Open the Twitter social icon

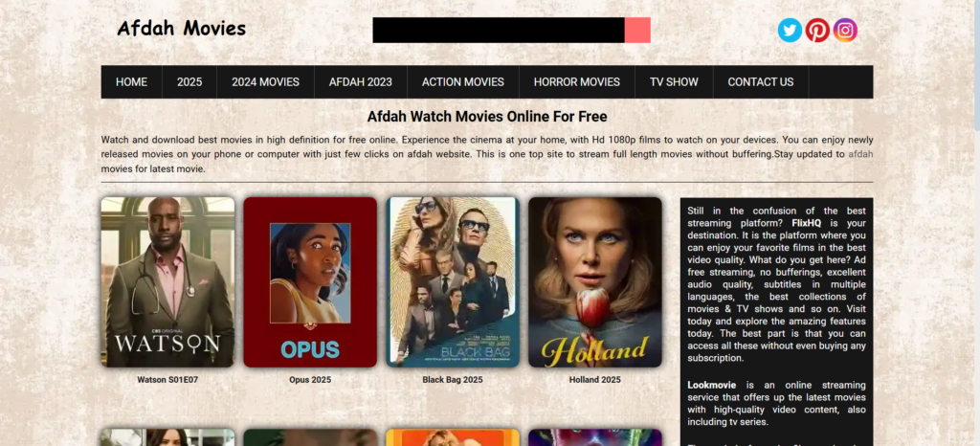coord(790,30)
